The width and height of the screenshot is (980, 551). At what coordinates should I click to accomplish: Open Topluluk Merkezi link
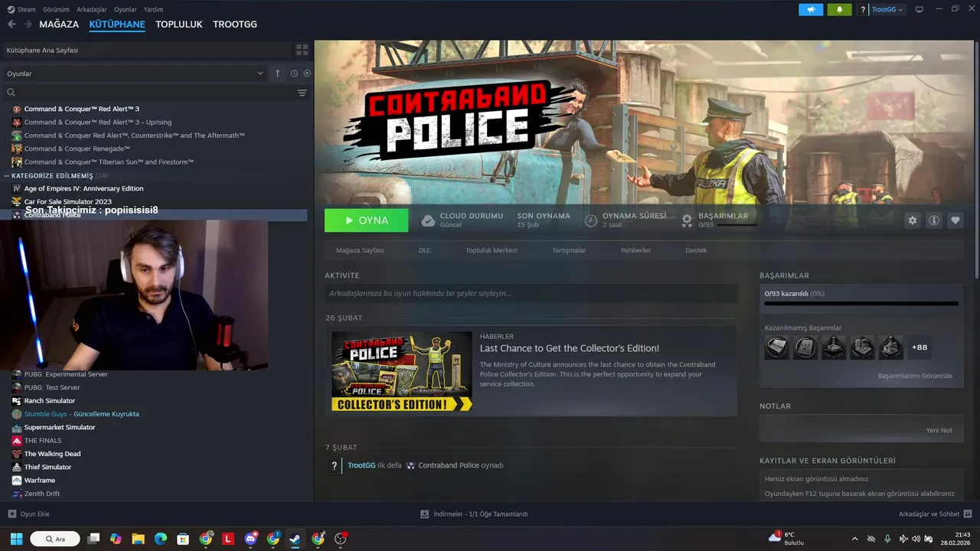tap(492, 250)
